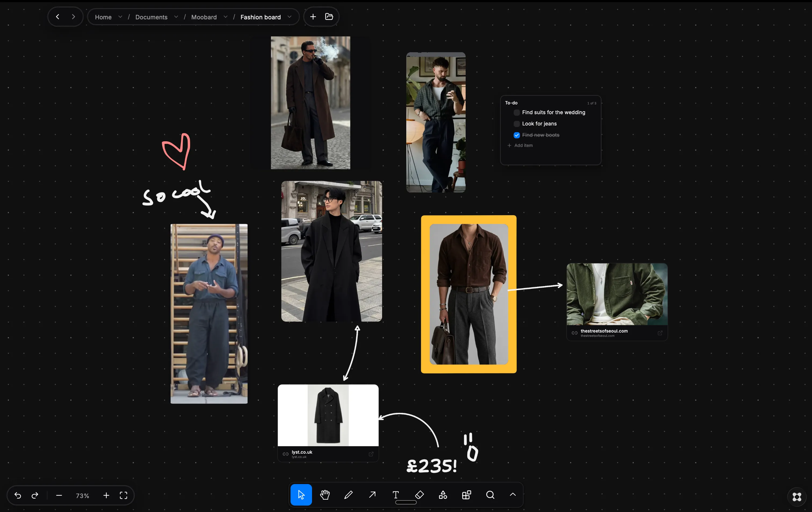Click the To-do card title

point(511,103)
